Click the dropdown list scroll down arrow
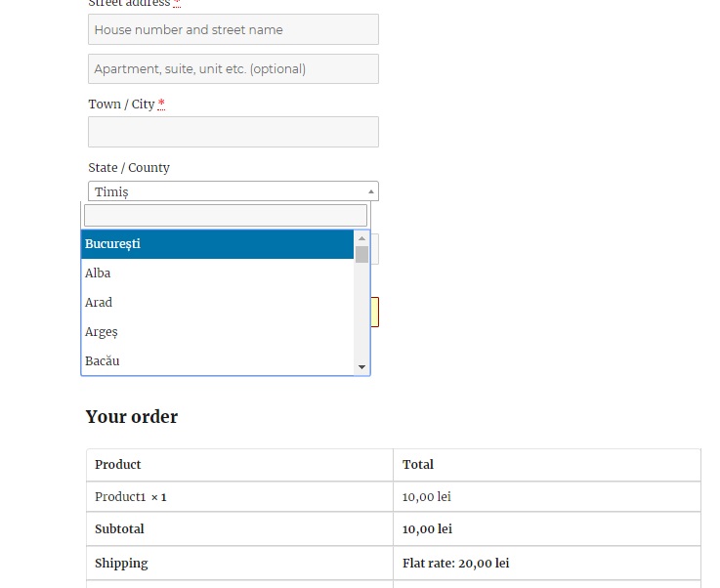 pos(361,366)
